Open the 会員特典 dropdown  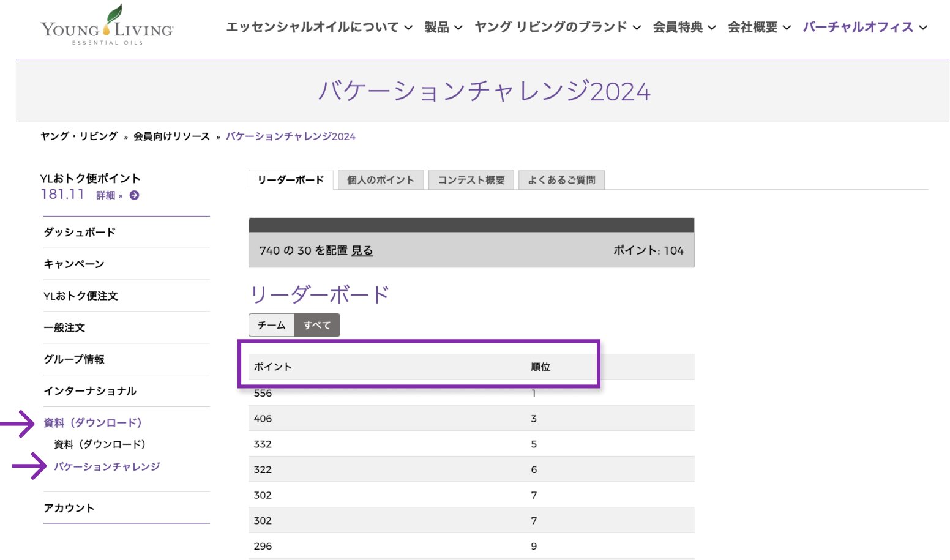coord(684,28)
